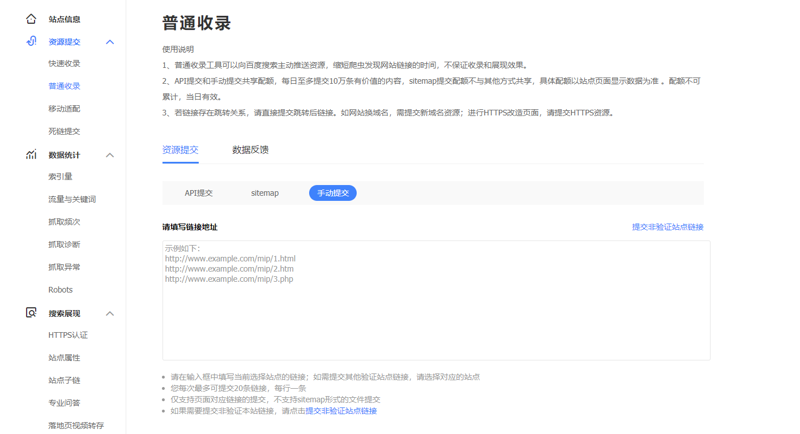800x434 pixels.
Task: Collapse the 搜索展现 section chevron
Action: [x=110, y=313]
